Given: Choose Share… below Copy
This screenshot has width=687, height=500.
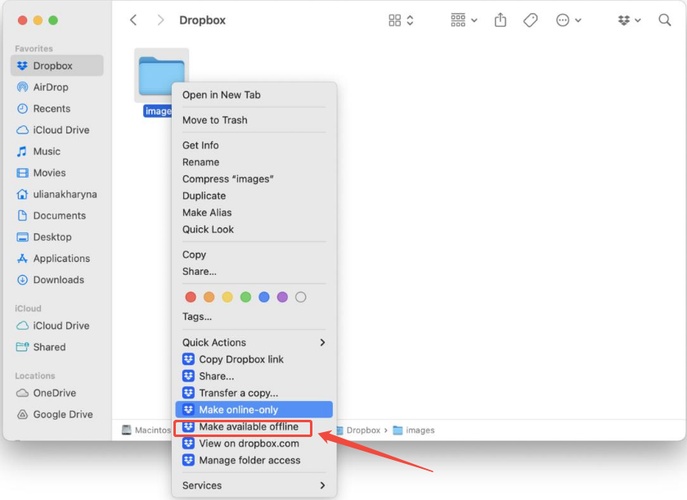Looking at the screenshot, I should point(254,272).
